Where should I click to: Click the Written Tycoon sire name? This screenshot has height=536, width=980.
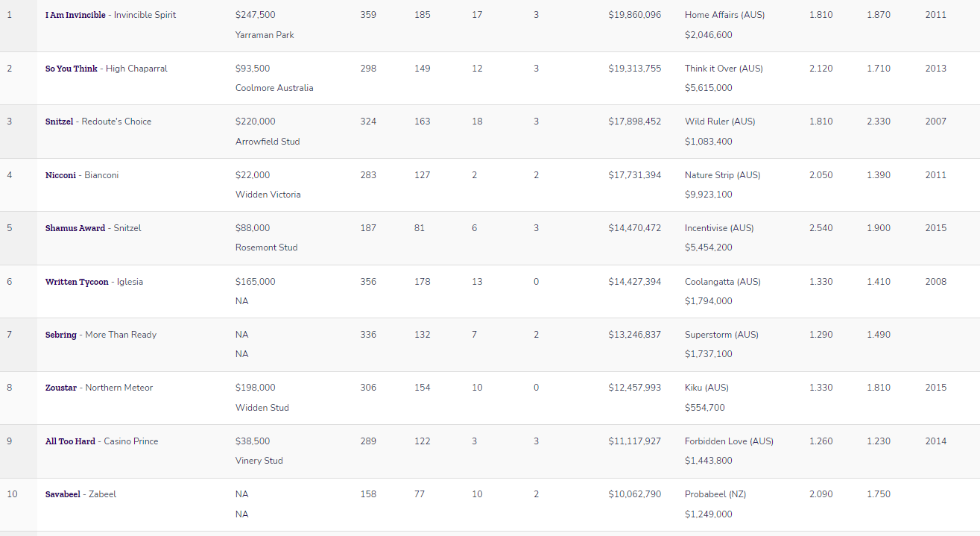(x=77, y=282)
